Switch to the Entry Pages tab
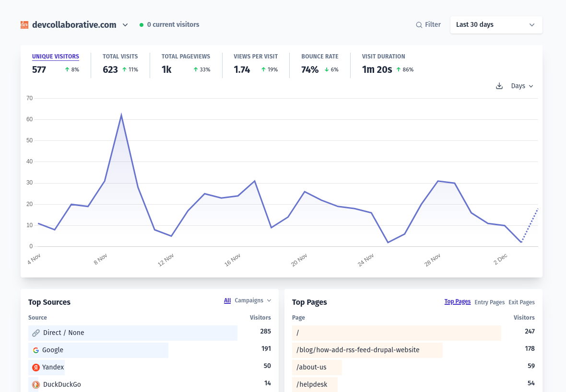Image resolution: width=566 pixels, height=392 pixels. click(489, 302)
